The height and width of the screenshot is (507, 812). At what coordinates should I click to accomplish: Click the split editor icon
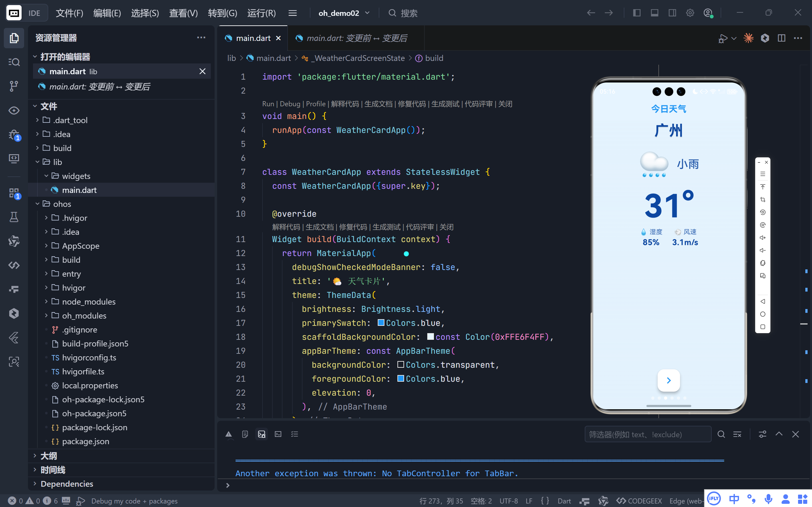pyautogui.click(x=781, y=38)
